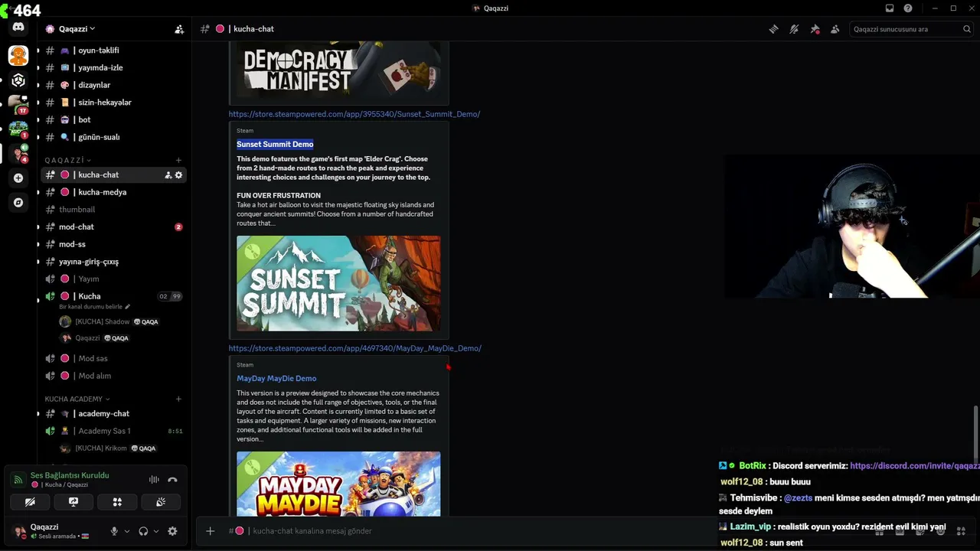Click the invite icon on kucha-chat row
This screenshot has height=551, width=980.
tap(168, 175)
